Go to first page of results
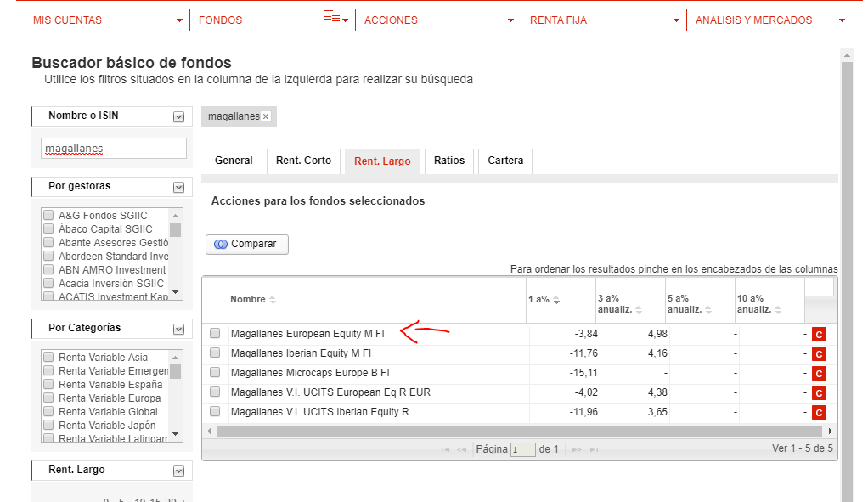 (x=445, y=449)
